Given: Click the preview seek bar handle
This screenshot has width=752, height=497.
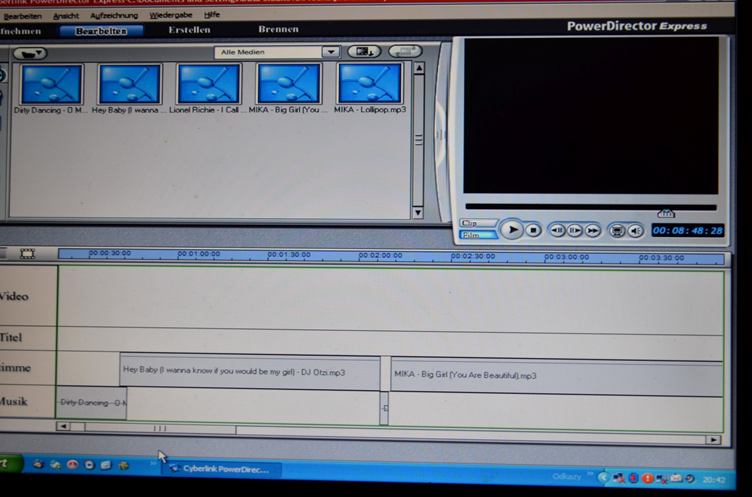Looking at the screenshot, I should click(x=666, y=213).
